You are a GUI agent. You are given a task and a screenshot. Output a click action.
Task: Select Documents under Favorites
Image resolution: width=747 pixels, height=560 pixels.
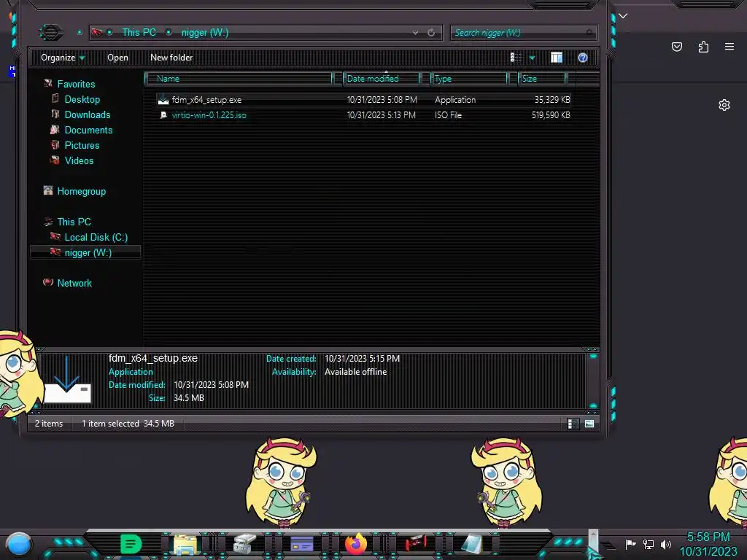(x=88, y=130)
